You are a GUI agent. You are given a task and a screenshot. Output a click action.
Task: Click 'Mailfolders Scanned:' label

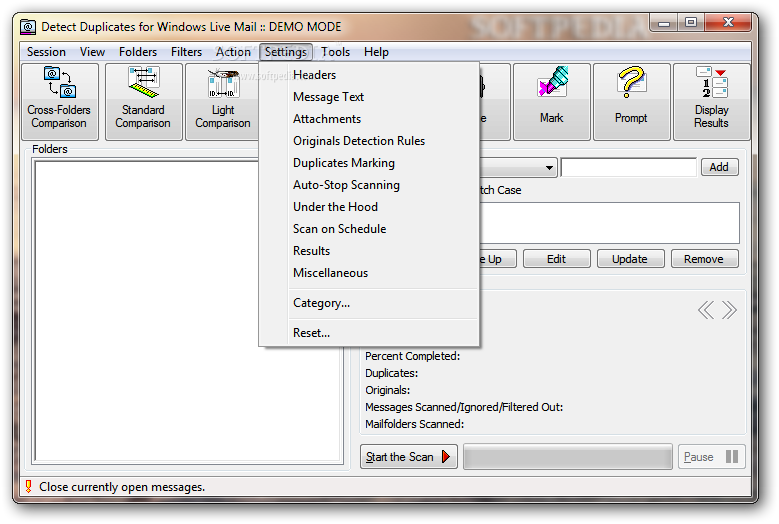tap(414, 424)
